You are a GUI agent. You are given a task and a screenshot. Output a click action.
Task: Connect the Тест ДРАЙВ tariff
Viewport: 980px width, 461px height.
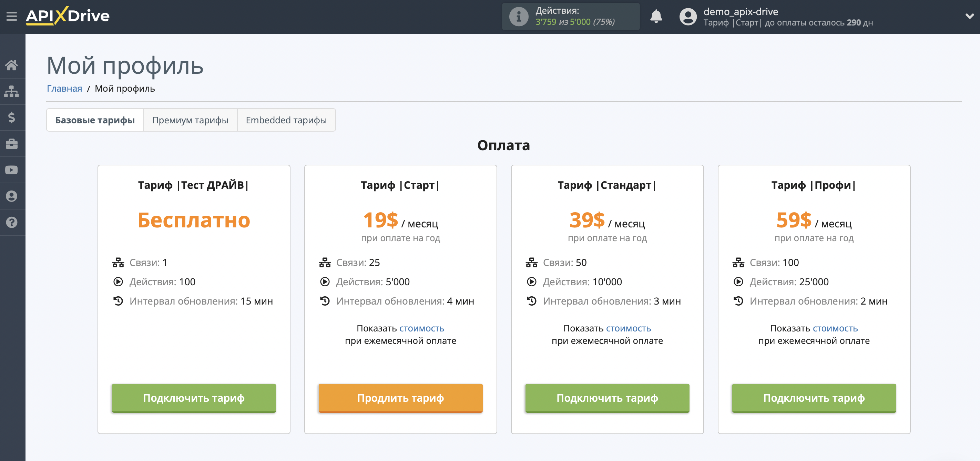(x=194, y=398)
